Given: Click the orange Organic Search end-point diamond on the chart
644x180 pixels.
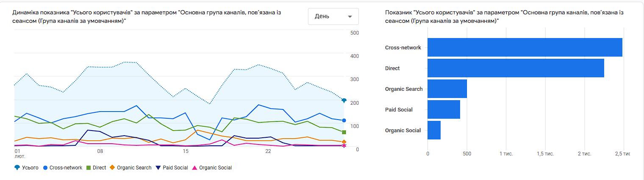Looking at the screenshot, I should pos(344,142).
